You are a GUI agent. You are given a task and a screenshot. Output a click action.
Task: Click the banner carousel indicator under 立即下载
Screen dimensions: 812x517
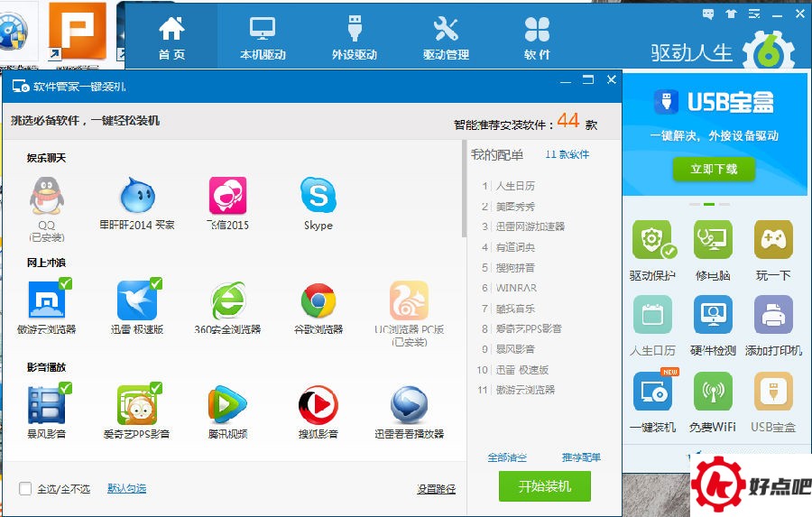click(x=709, y=204)
